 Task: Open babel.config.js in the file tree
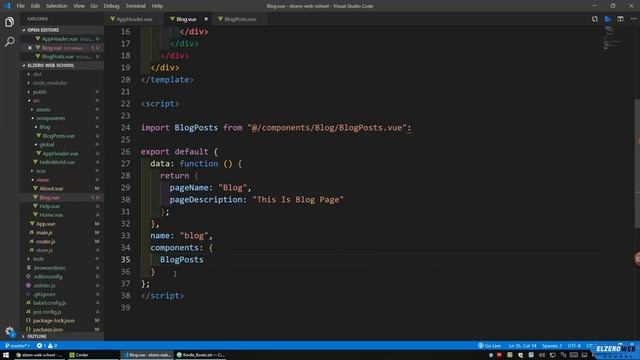[49, 303]
